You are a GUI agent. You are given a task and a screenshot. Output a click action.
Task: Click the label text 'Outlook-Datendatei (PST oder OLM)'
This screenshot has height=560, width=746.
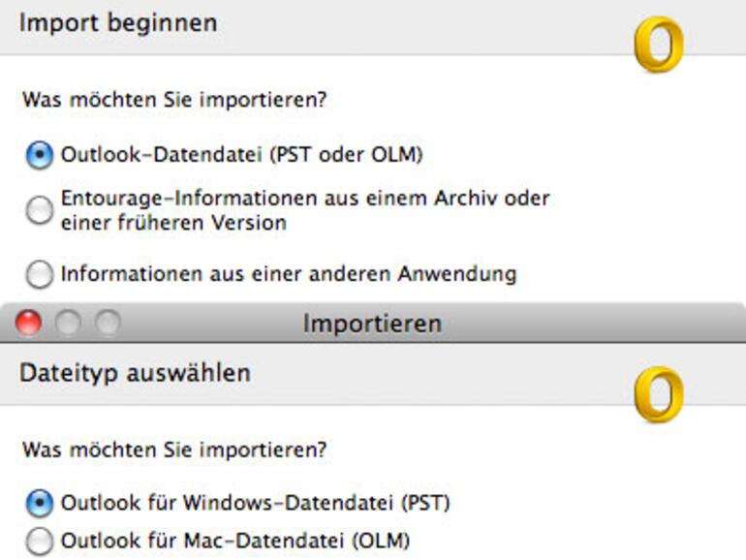[242, 155]
